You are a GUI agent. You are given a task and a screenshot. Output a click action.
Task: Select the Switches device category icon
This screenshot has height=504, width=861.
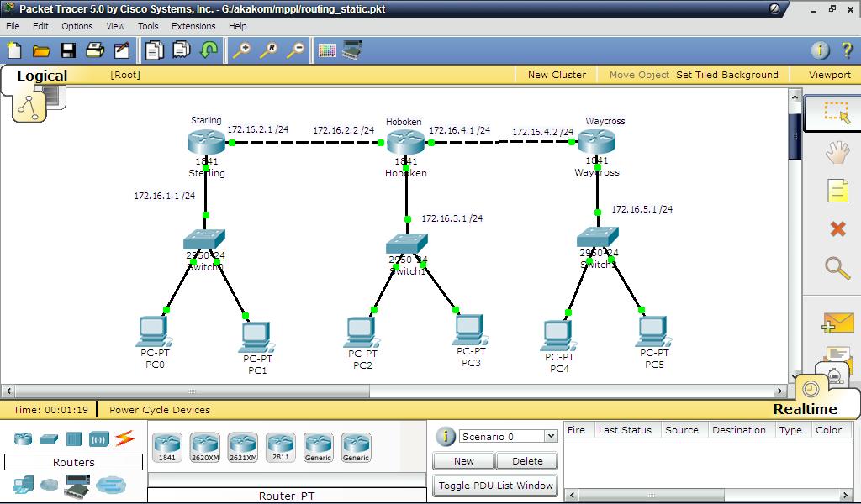[48, 438]
